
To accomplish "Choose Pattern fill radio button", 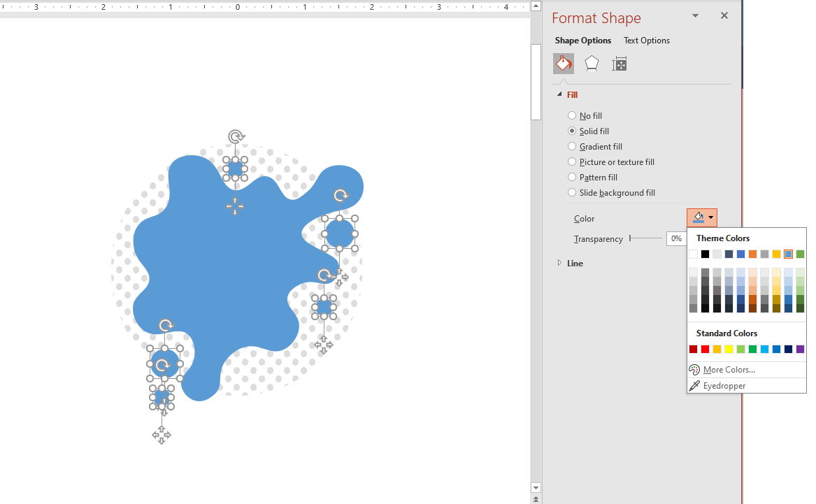I will [x=572, y=178].
